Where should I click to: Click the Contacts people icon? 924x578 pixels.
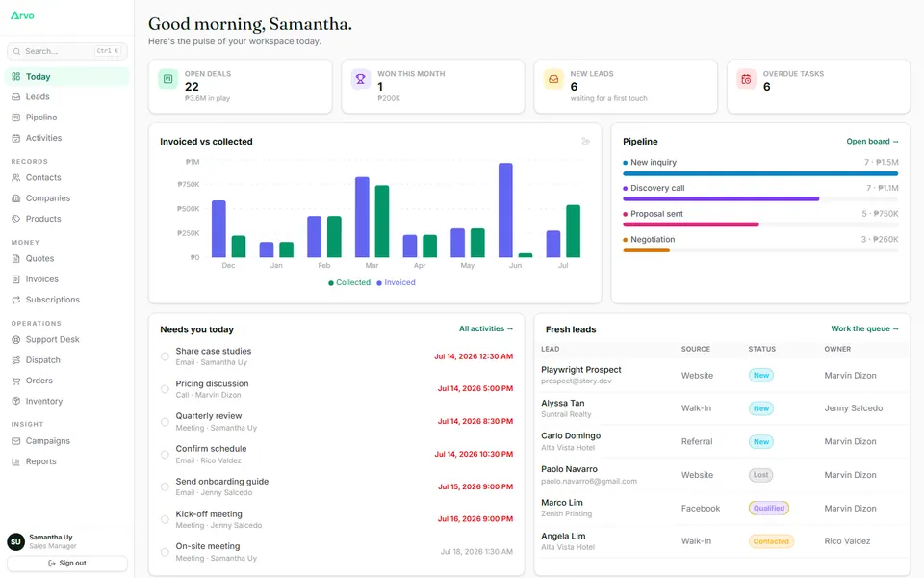16,177
